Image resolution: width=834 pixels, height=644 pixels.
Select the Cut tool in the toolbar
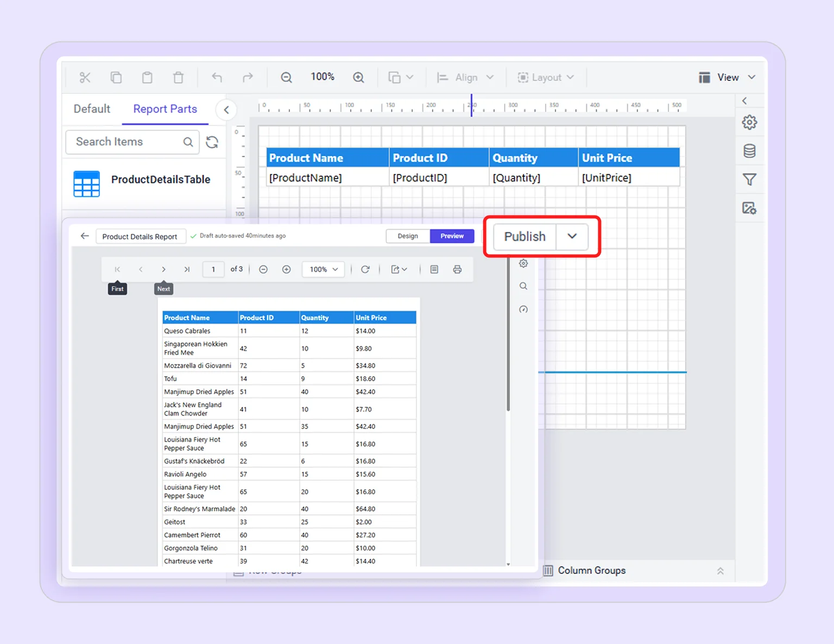point(85,77)
